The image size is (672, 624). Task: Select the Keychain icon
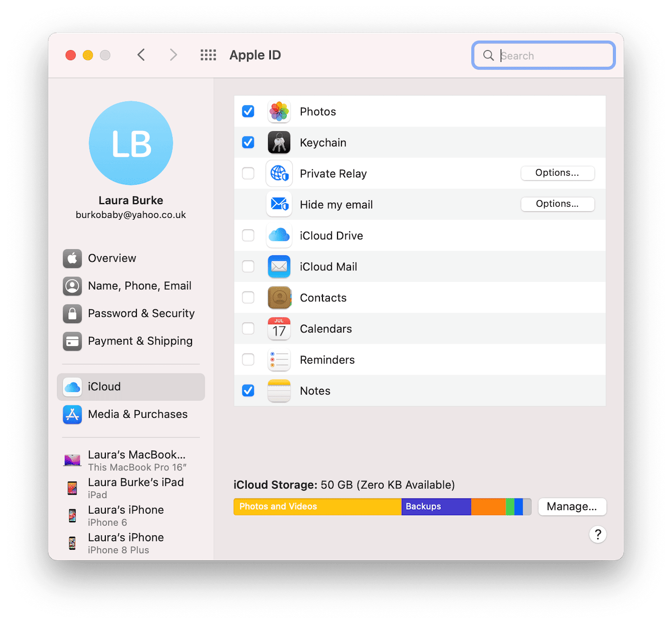click(x=279, y=142)
